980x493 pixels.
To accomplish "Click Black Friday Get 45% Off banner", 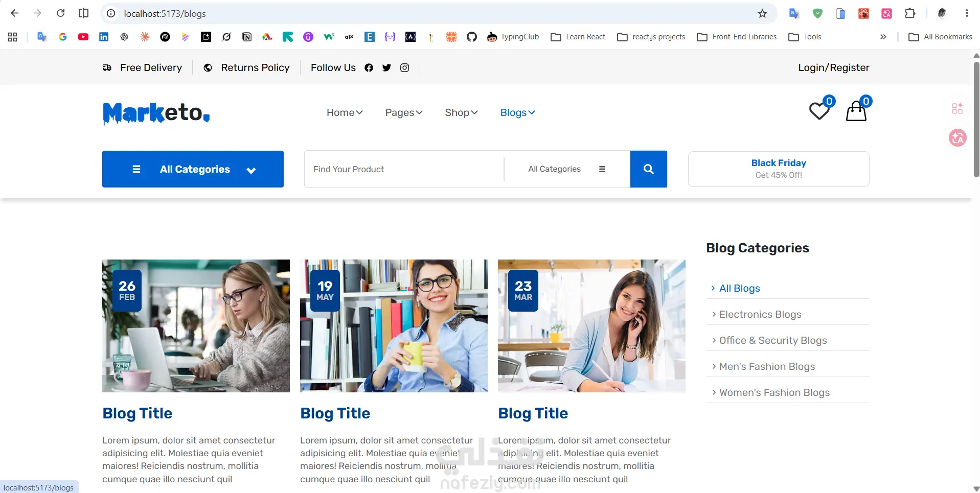I will [779, 169].
